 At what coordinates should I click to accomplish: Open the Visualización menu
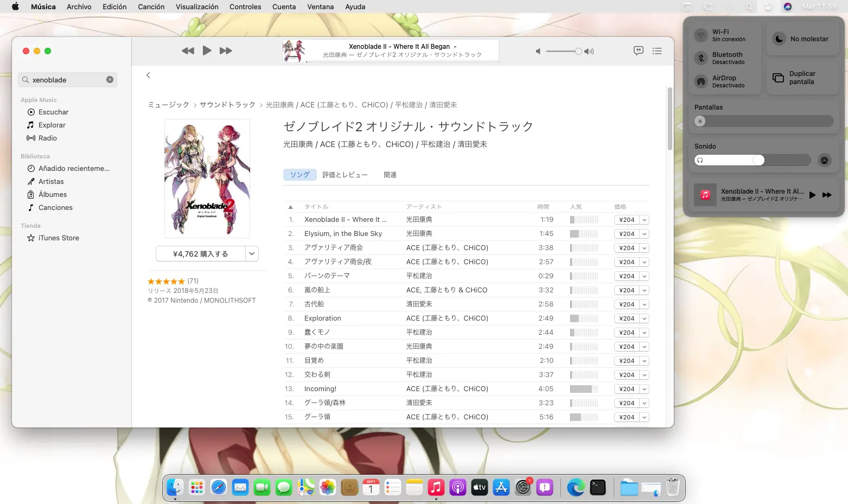[x=197, y=7]
